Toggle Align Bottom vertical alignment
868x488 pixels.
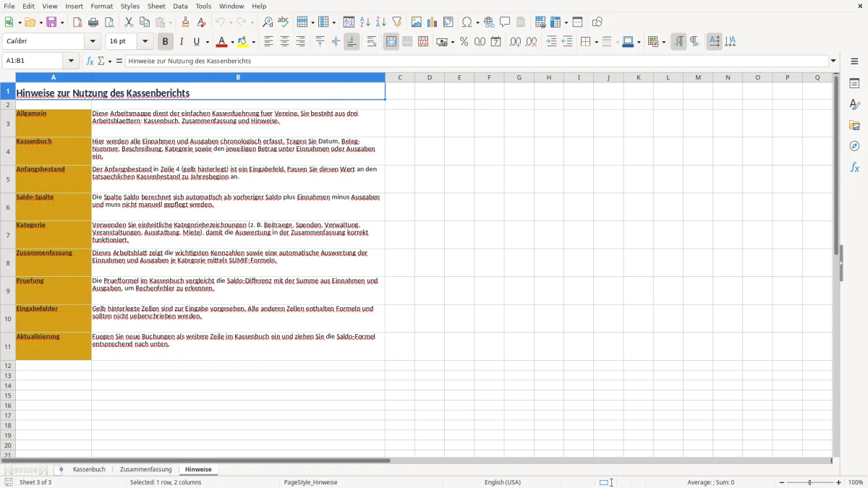point(352,42)
